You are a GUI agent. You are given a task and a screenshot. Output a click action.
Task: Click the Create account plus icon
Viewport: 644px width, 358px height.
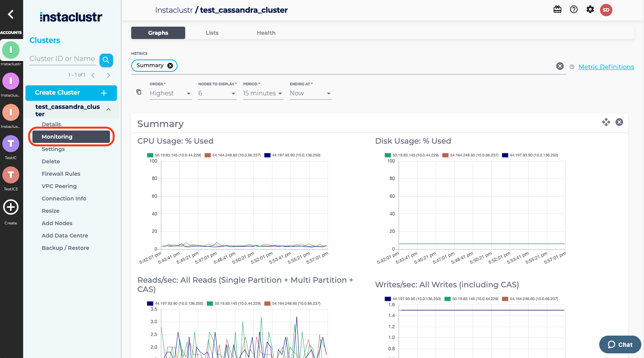(x=11, y=207)
